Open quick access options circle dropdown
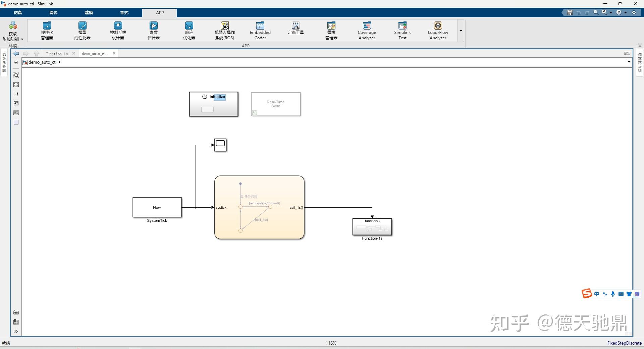Image resolution: width=644 pixels, height=349 pixels. click(634, 12)
